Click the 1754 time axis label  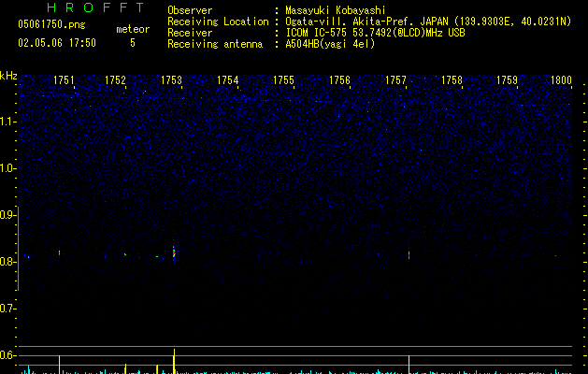pos(227,80)
